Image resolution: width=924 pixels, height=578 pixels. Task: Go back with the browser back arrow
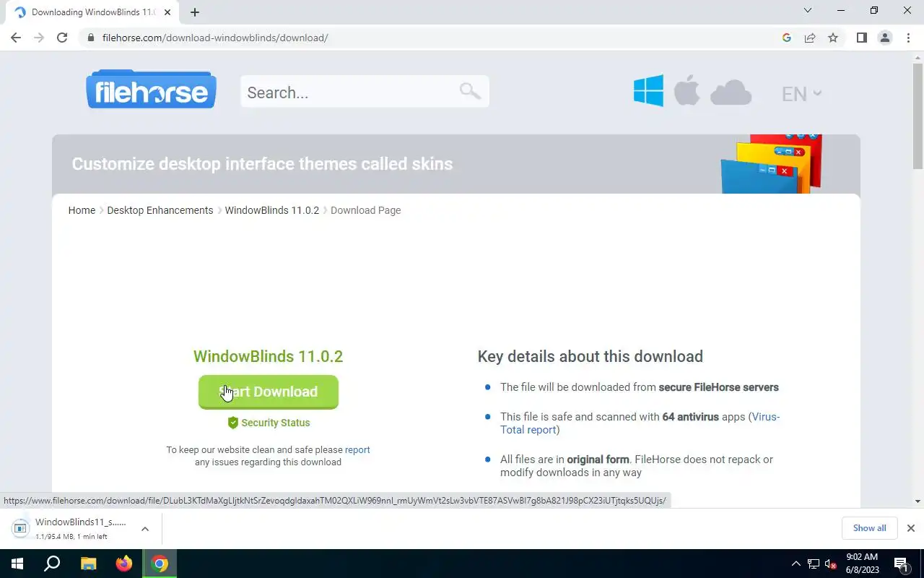[16, 38]
